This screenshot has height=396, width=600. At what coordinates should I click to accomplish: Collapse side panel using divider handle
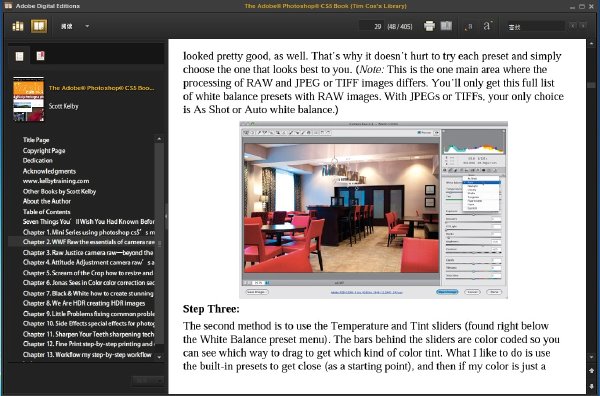pyautogui.click(x=166, y=216)
